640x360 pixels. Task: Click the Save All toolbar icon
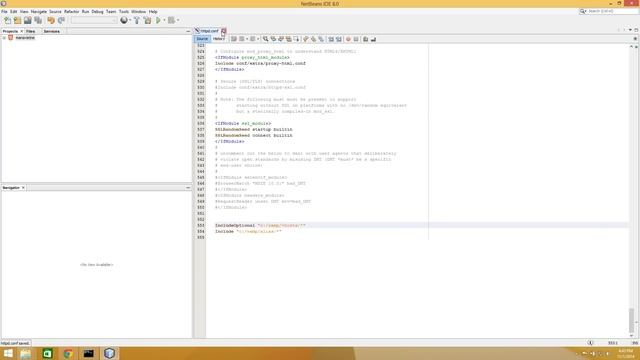[38, 20]
